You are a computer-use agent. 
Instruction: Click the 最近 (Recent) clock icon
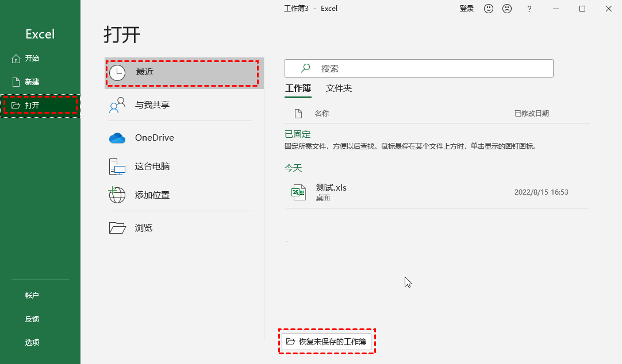click(x=118, y=72)
